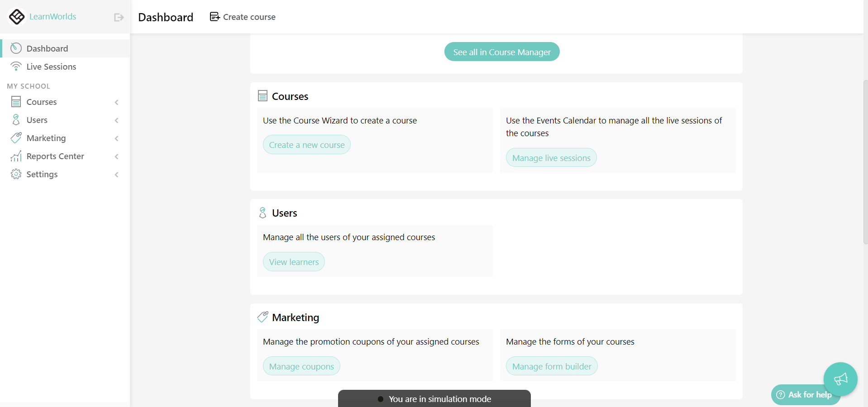Open announcements via the megaphone bubble
868x407 pixels.
pyautogui.click(x=840, y=379)
